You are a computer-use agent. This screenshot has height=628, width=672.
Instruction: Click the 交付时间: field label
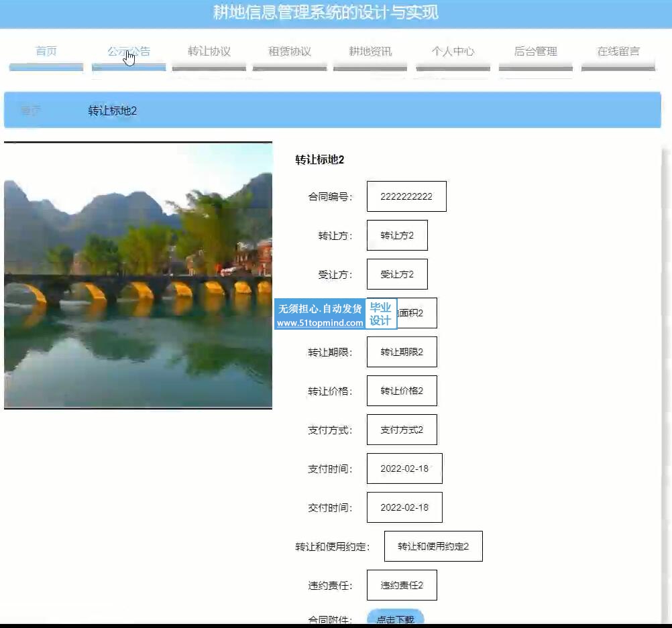330,508
